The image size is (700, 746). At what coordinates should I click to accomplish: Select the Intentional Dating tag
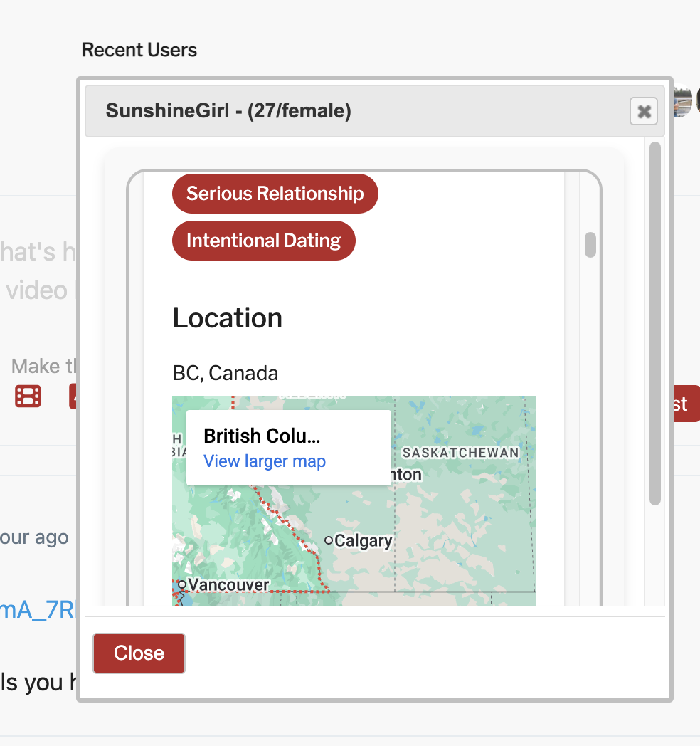[263, 241]
